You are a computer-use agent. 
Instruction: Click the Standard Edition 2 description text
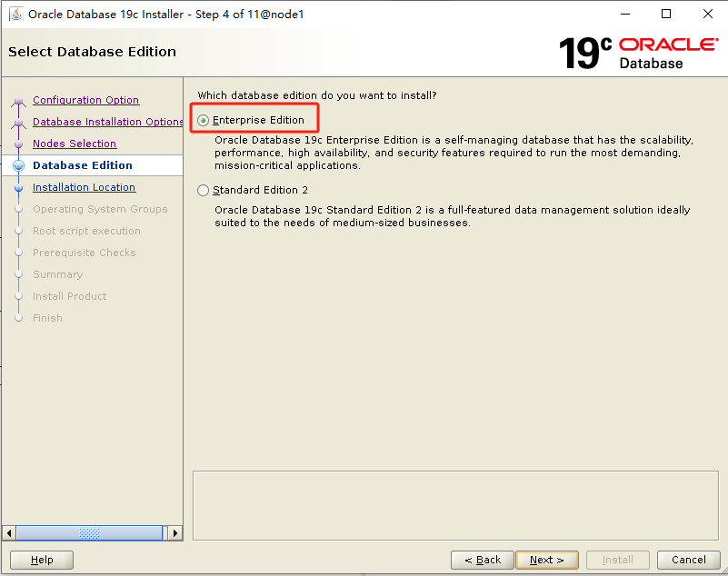(x=453, y=216)
